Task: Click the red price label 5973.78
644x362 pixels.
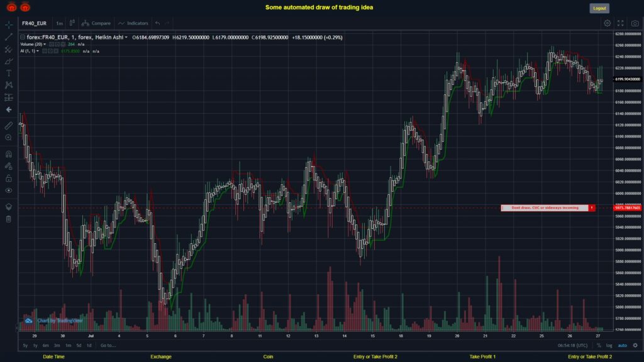Action: coord(628,208)
